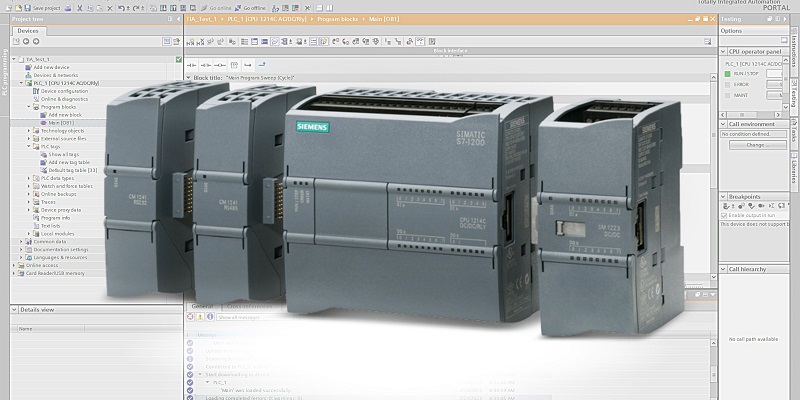Collapse the Block title row
The width and height of the screenshot is (800, 400).
(188, 78)
